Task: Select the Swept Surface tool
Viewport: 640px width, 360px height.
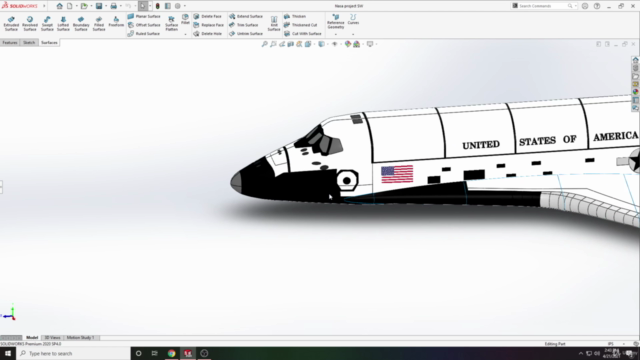Action: click(47, 24)
